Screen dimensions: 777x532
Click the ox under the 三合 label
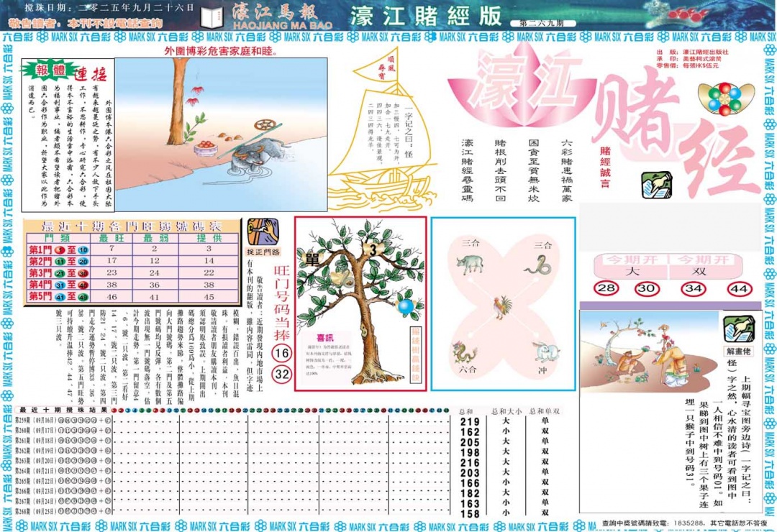[470, 264]
